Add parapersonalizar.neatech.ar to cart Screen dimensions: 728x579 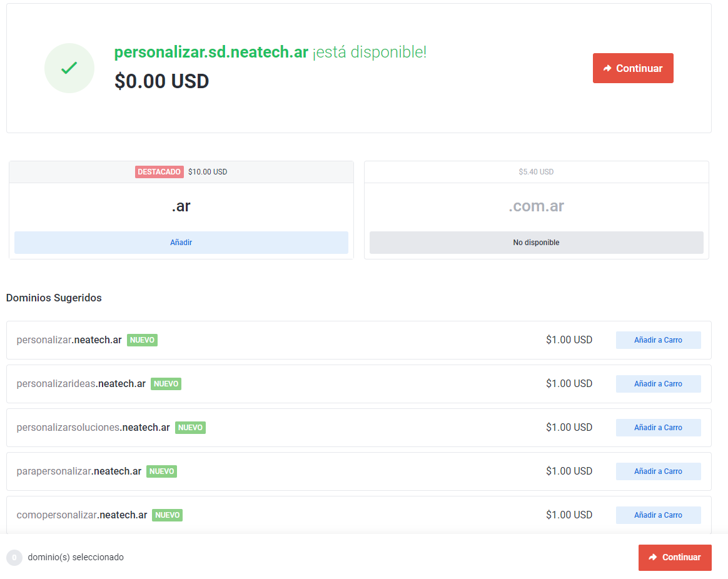658,471
